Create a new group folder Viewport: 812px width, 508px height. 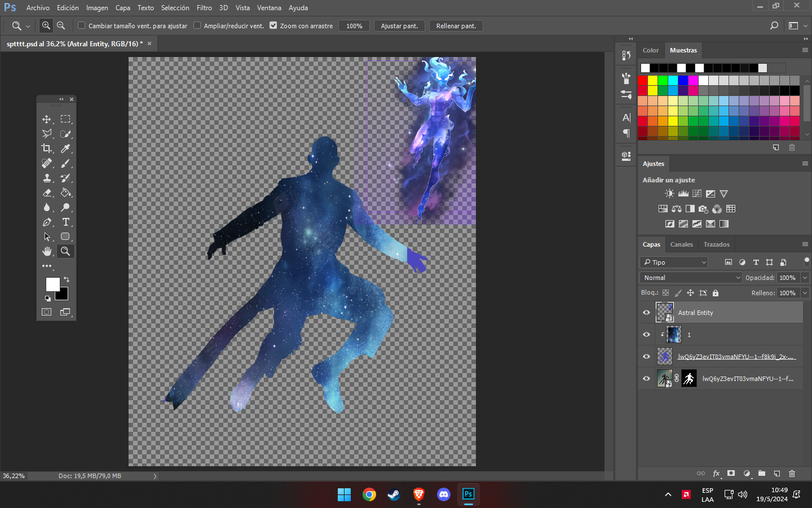[x=762, y=474]
